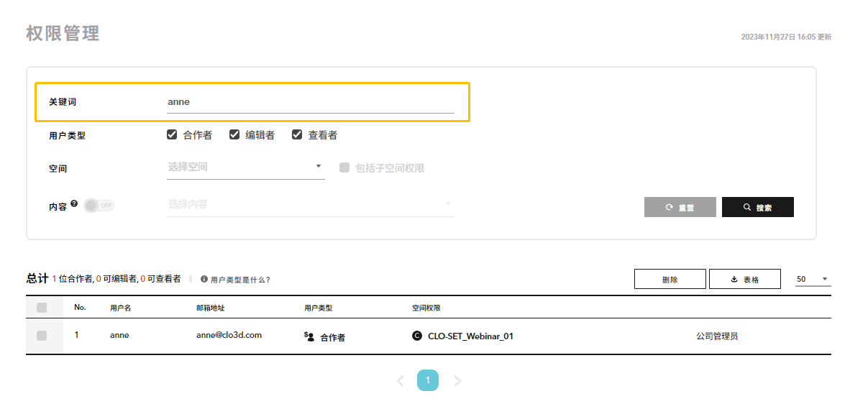Click the 合作者 user type icon in row 1

[310, 336]
